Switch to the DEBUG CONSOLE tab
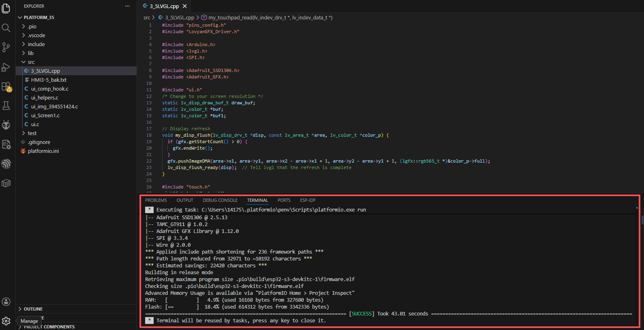The height and width of the screenshot is (330, 644). tap(220, 200)
